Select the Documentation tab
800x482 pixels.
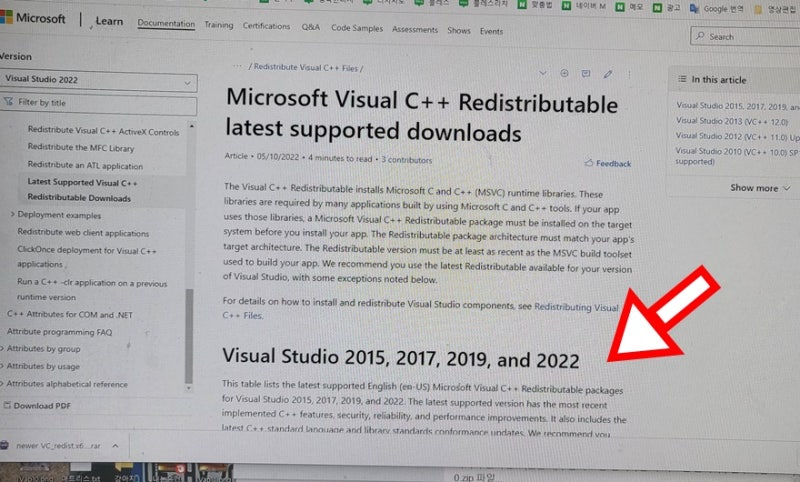point(166,23)
